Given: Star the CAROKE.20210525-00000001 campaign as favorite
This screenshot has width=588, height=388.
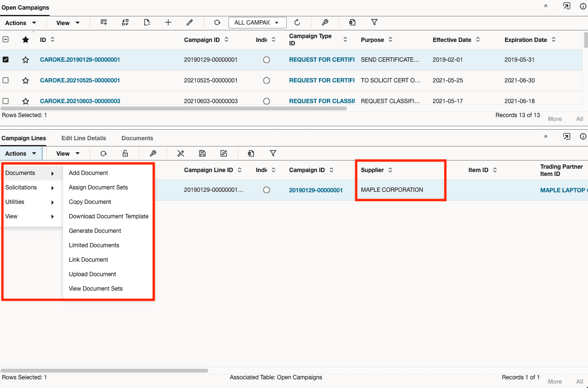Looking at the screenshot, I should pyautogui.click(x=26, y=80).
